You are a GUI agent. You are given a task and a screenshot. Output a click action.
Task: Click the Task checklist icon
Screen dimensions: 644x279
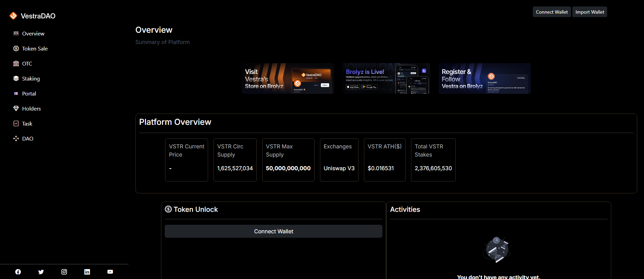coord(16,123)
